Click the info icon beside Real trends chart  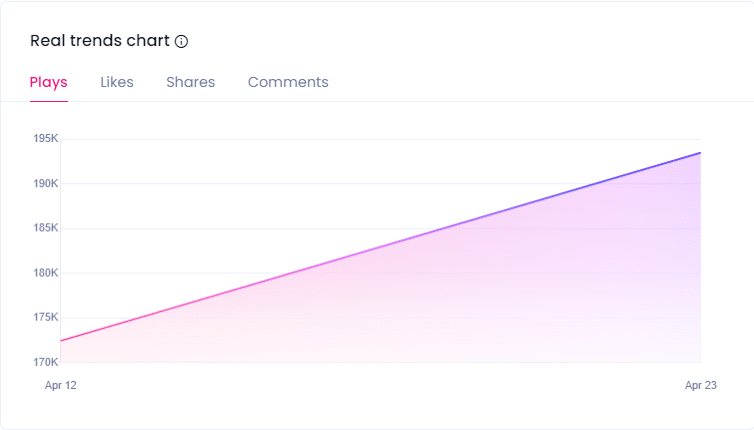tap(181, 42)
